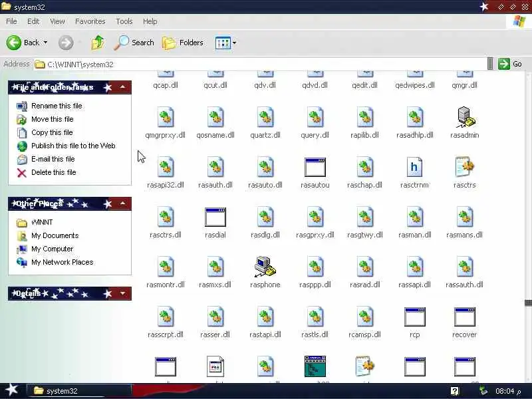
Task: Open the File menu
Action: 11,21
